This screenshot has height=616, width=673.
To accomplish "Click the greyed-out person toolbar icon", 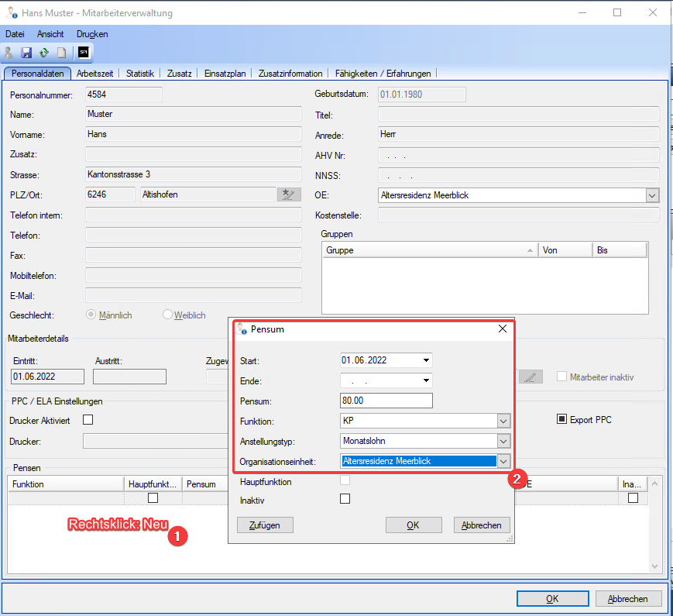I will tap(9, 53).
